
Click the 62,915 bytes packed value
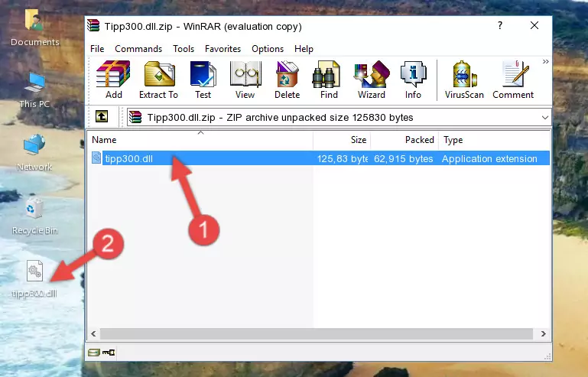[x=403, y=158]
